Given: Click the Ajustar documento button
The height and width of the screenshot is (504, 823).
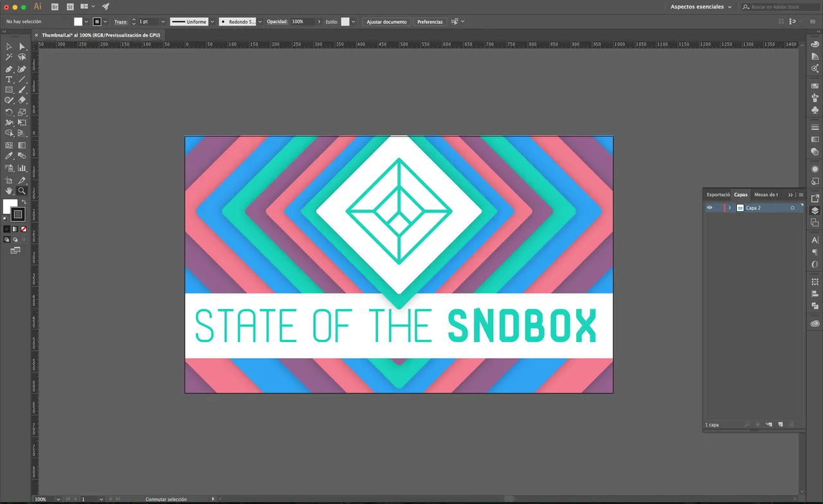Looking at the screenshot, I should coord(386,22).
